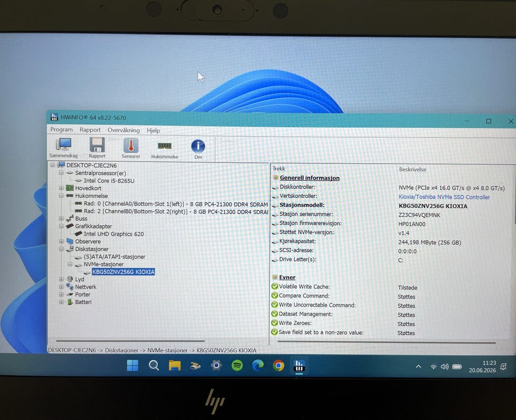Click the Write Zeroes check icon

(275, 323)
